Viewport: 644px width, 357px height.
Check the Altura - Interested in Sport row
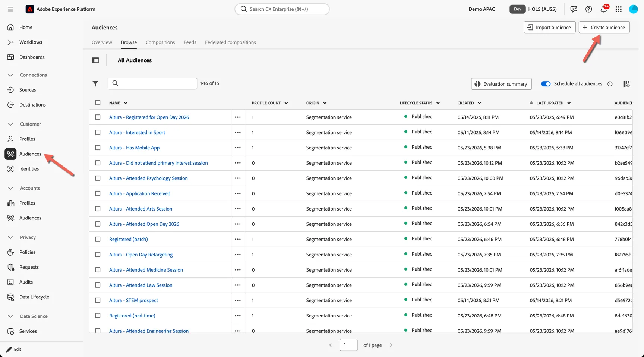coord(98,132)
